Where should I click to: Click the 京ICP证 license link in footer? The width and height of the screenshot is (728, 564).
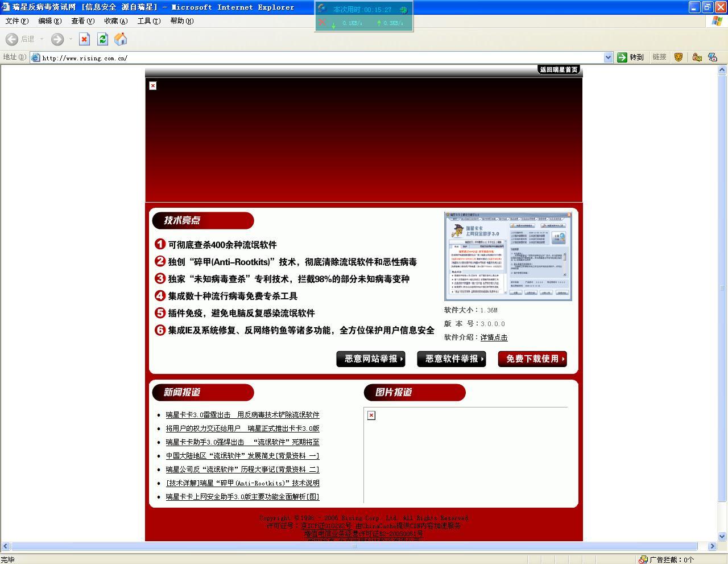point(326,526)
